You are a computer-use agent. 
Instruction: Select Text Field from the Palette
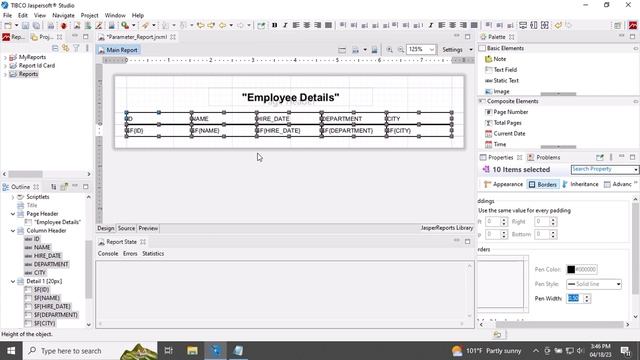tap(501, 70)
